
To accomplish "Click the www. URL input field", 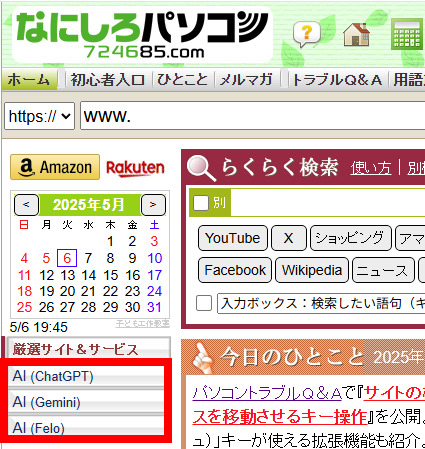I will click(x=253, y=116).
